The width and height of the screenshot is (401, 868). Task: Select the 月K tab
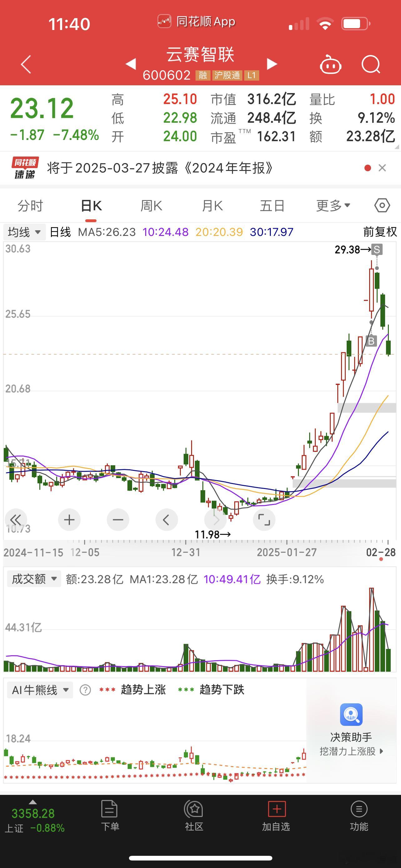pyautogui.click(x=212, y=206)
